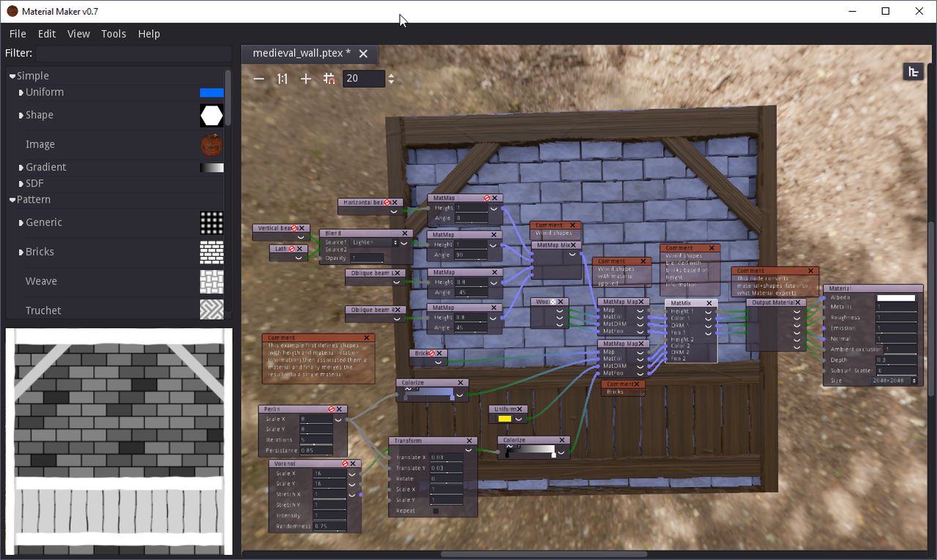Toggle the red disable icon on Perlin node

(332, 409)
